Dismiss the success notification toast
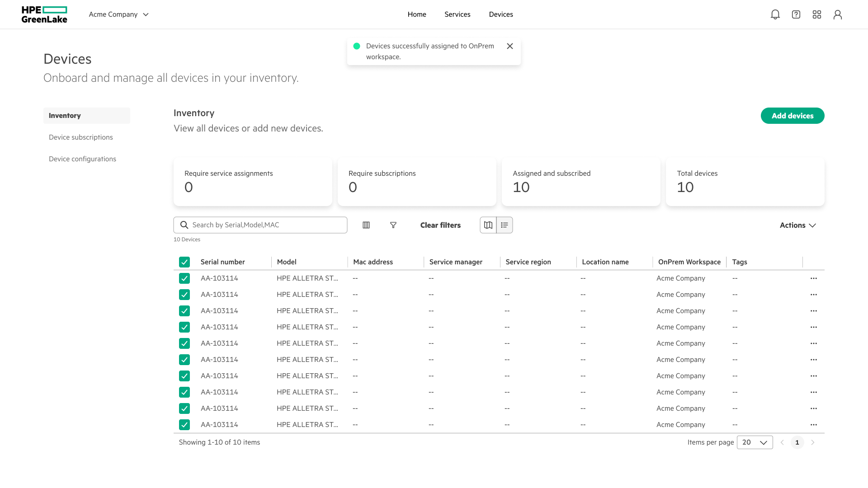Screen dimensions: 868x488 click(x=510, y=46)
